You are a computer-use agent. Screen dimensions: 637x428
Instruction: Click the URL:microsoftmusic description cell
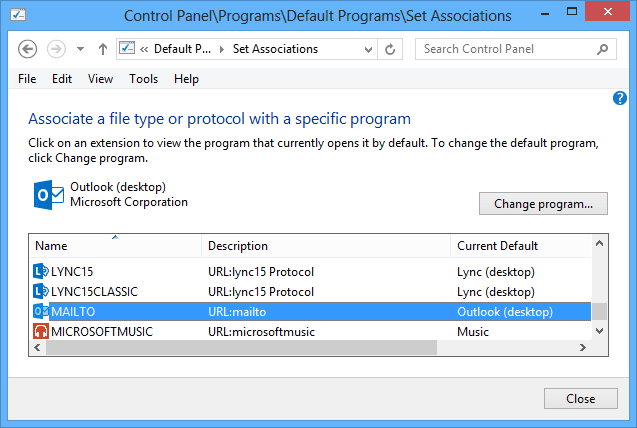tap(261, 331)
